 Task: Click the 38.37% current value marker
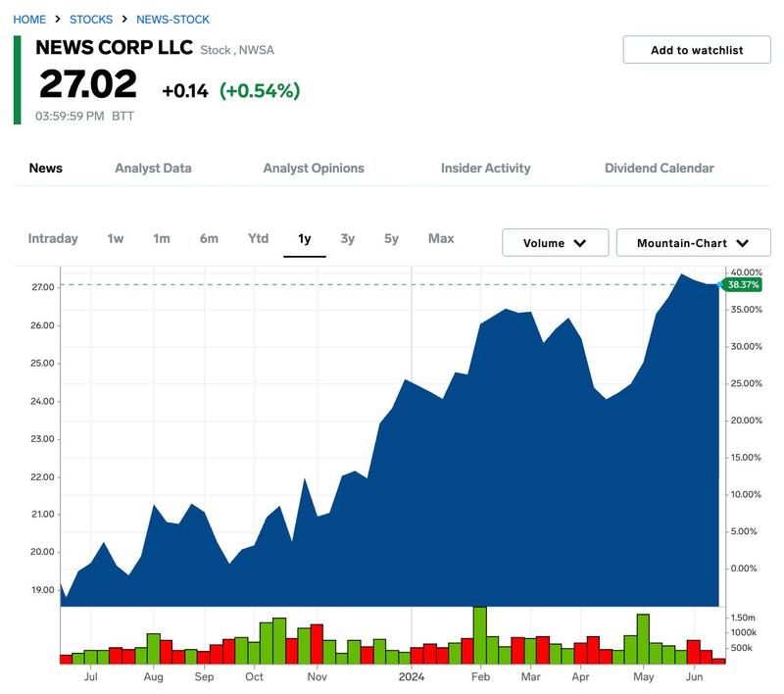[743, 284]
